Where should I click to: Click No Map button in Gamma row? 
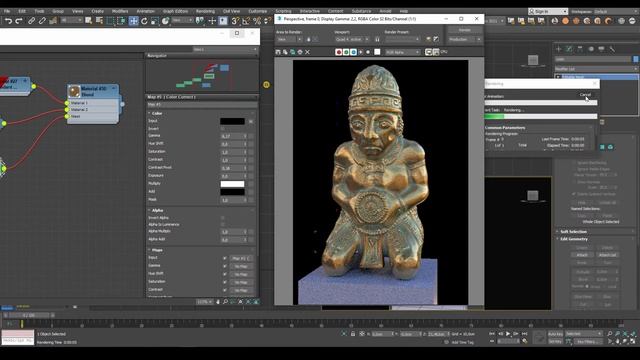[241, 267]
